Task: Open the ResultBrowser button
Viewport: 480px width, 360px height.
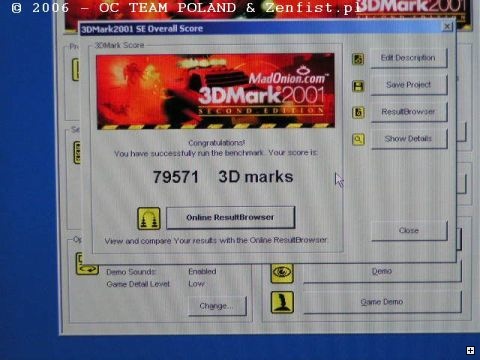Action: pyautogui.click(x=409, y=112)
